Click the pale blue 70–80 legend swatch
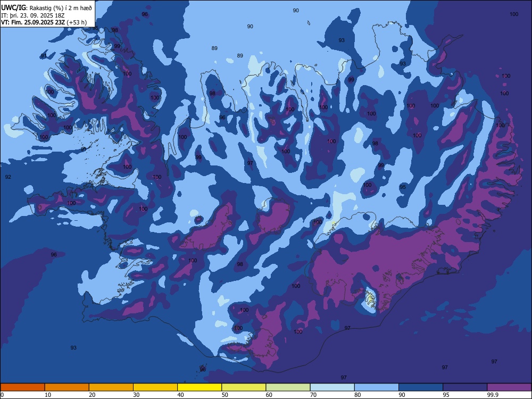 (332, 387)
